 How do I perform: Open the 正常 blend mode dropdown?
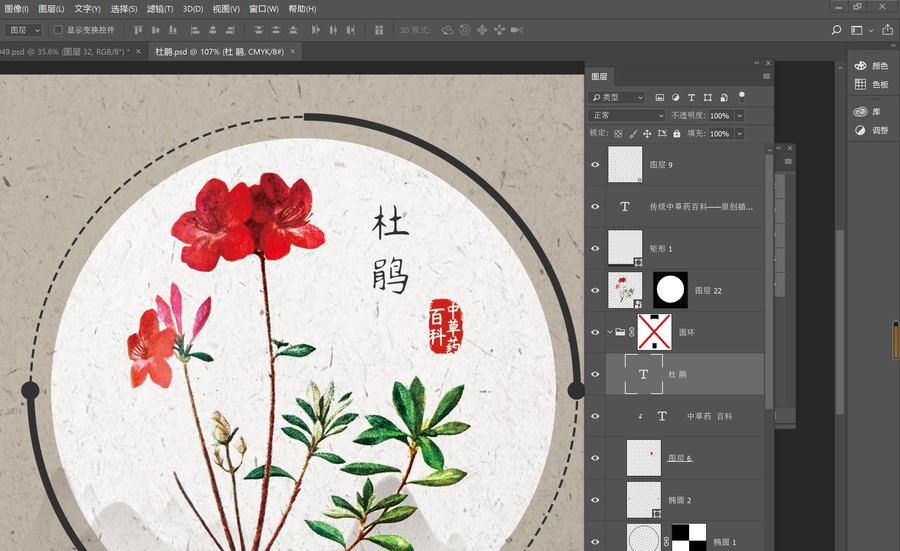[x=627, y=115]
